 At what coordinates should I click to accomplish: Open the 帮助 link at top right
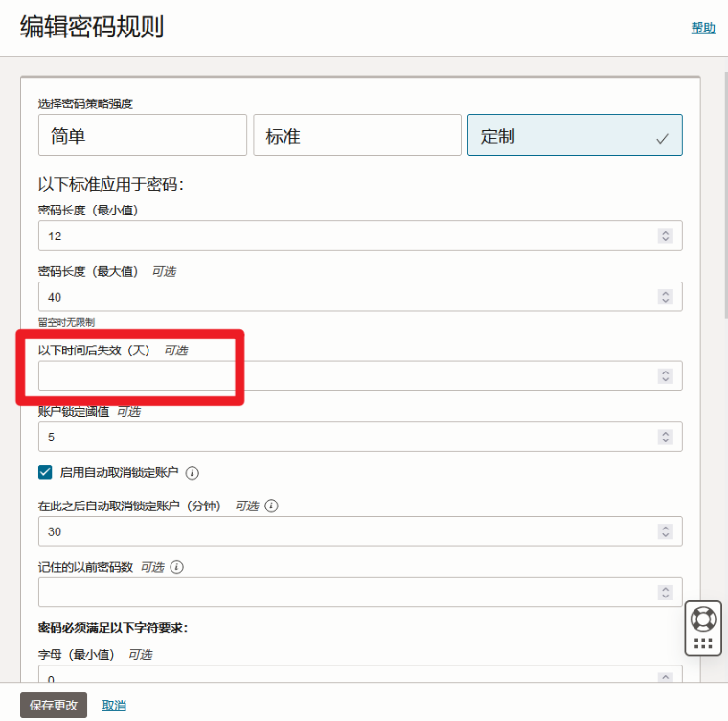pos(702,28)
